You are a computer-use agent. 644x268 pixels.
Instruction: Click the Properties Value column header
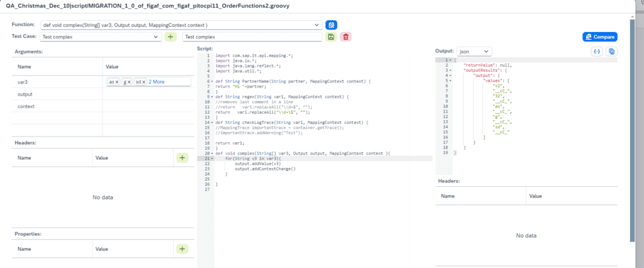pos(133,248)
